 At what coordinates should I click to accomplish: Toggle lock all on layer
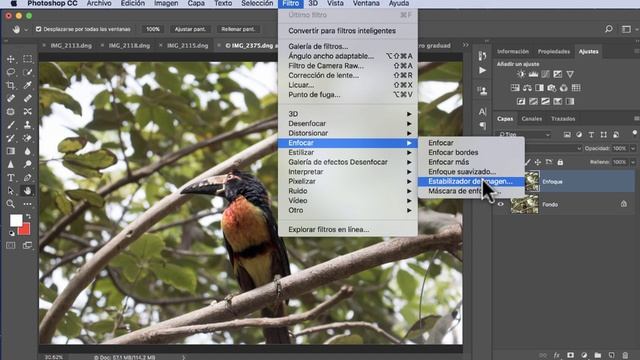click(x=560, y=162)
